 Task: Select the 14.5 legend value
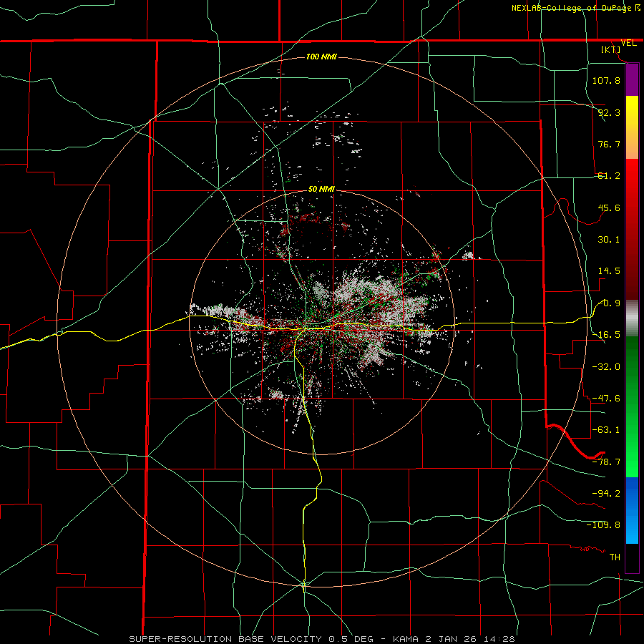coord(609,271)
